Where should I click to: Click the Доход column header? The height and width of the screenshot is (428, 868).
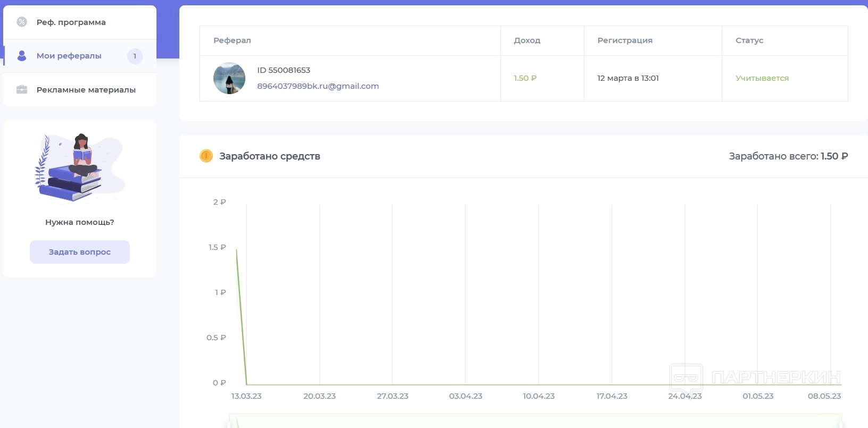(527, 40)
